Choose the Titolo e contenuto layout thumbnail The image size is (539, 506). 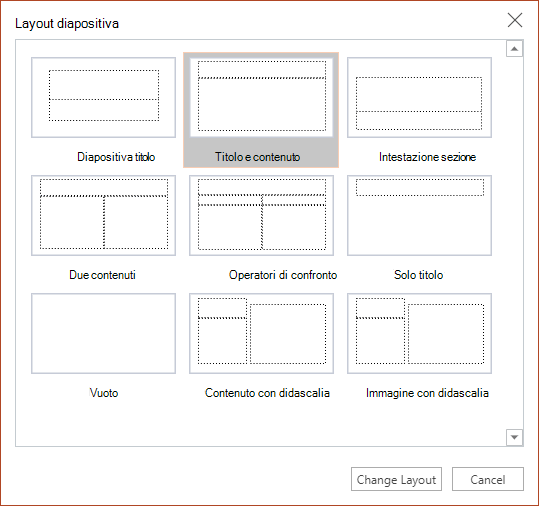click(x=261, y=97)
